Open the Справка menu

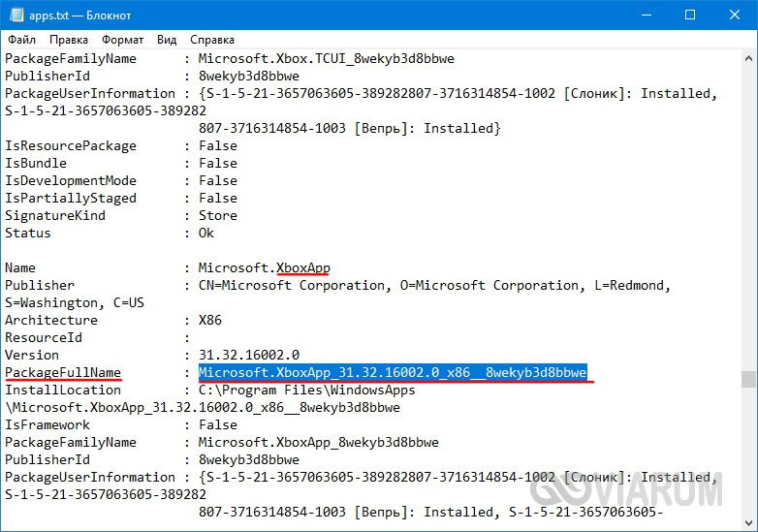[x=212, y=40]
